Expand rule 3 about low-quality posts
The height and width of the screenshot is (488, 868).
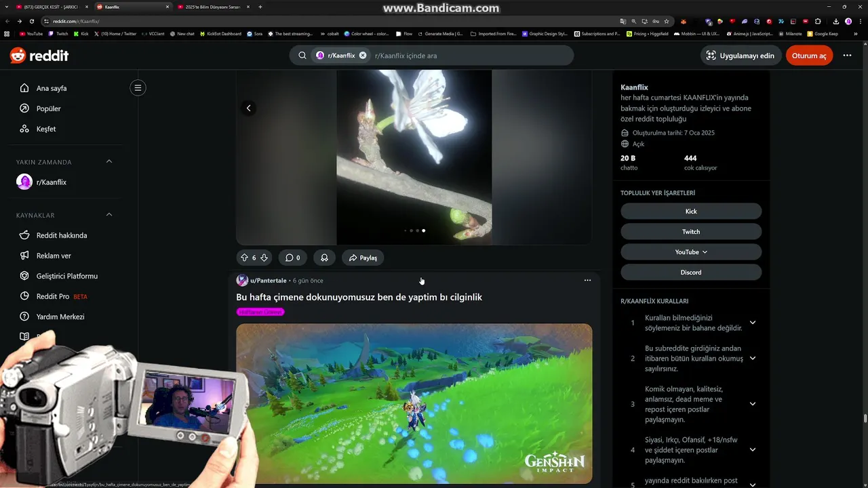[x=753, y=404]
